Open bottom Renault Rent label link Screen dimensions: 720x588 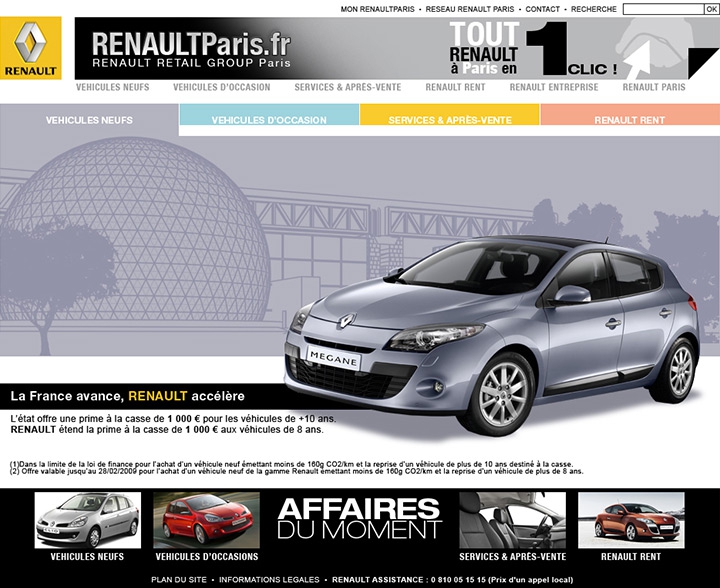631,557
